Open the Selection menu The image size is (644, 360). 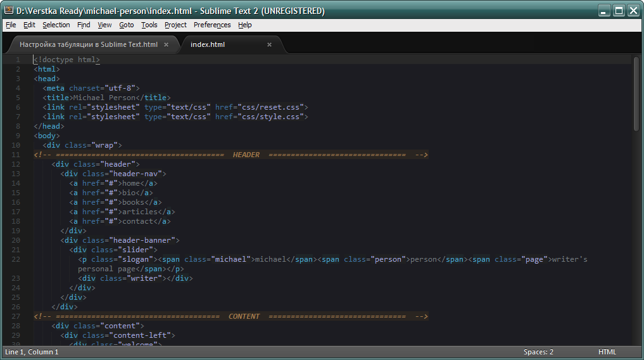point(56,25)
